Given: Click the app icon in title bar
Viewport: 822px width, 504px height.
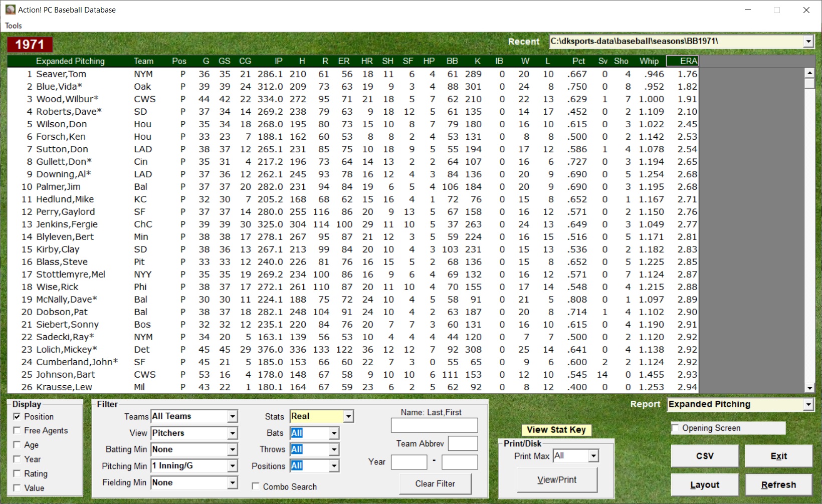Looking at the screenshot, I should 10,10.
